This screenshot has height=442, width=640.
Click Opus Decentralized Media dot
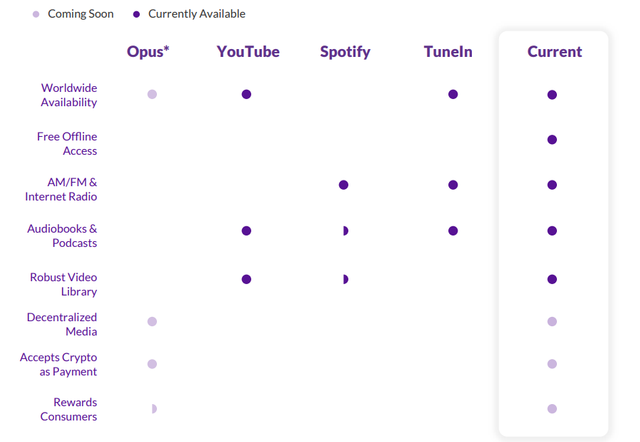click(152, 322)
